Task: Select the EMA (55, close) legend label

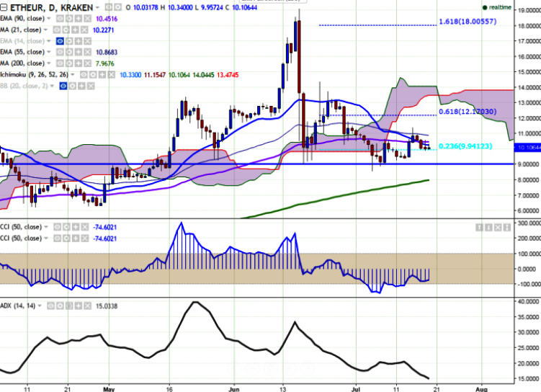Action: pos(22,52)
